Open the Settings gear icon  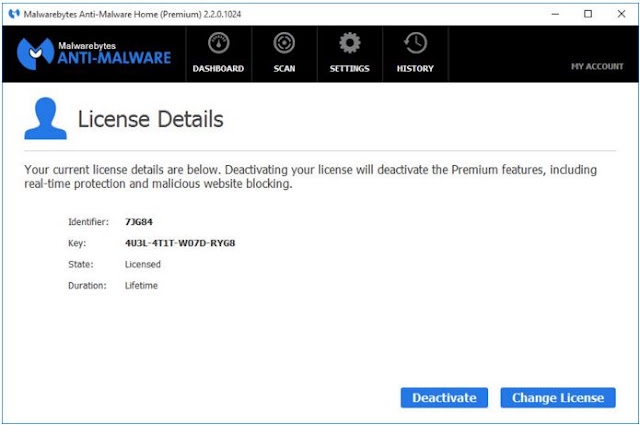coord(350,43)
